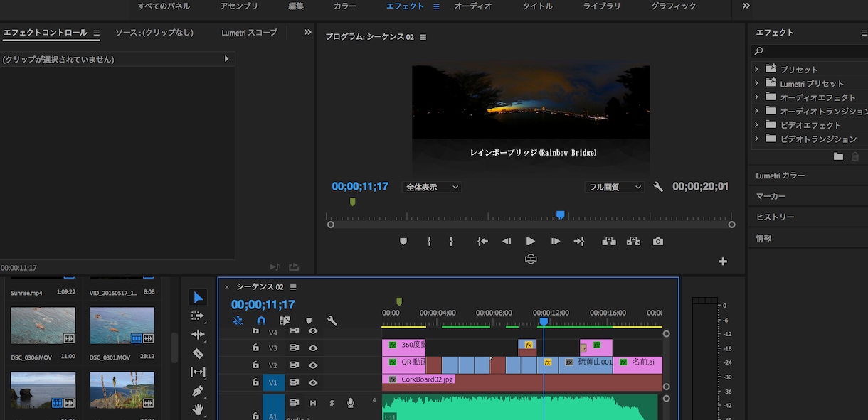Open the Lumetri カラー panel
868x420 pixels.
pyautogui.click(x=780, y=176)
